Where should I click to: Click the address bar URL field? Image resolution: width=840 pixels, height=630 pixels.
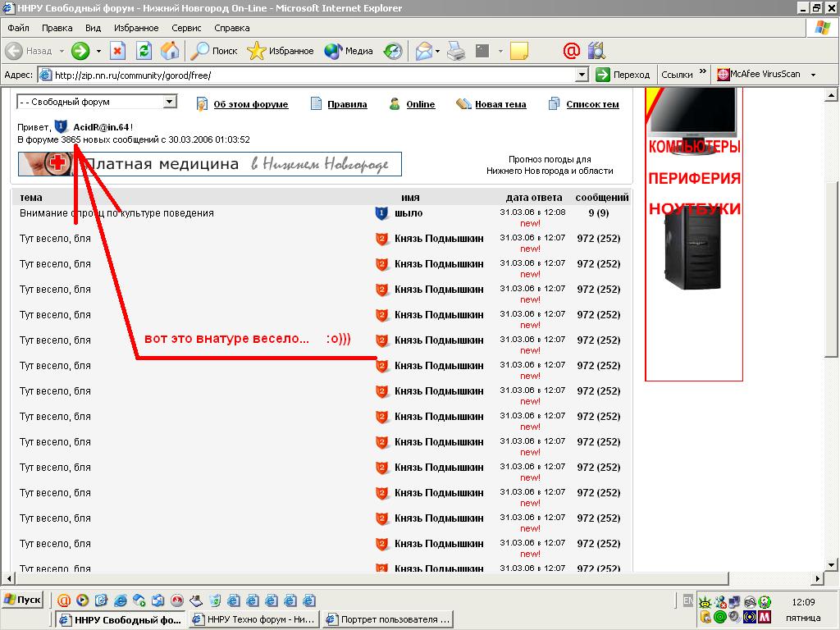coord(312,75)
